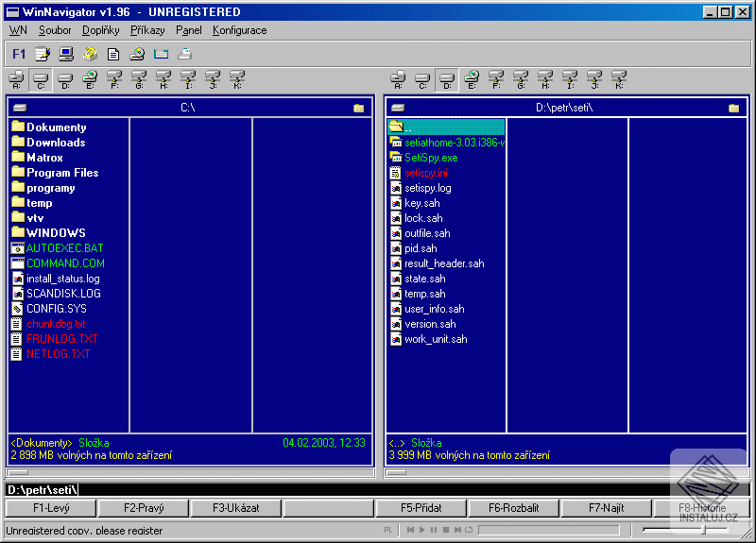
Task: Open the Program Files folder in left panel
Action: pyautogui.click(x=62, y=173)
